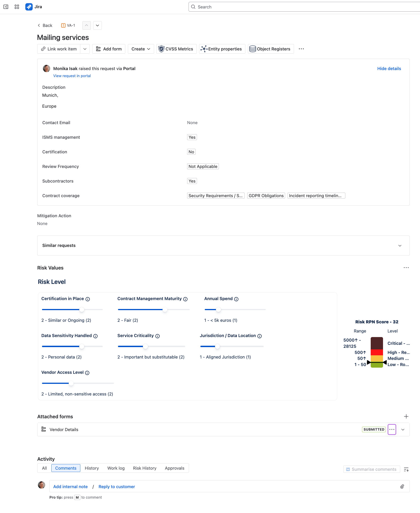Click the attach file paperclip icon
The image size is (420, 513).
[x=402, y=486]
